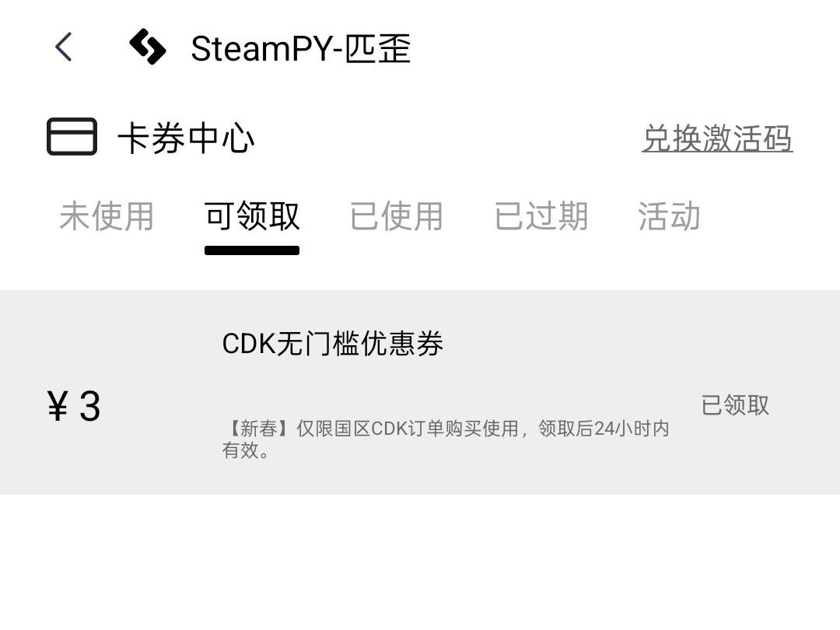This screenshot has height=630, width=840.
Task: Switch to the 已使用 tab
Action: point(397,216)
